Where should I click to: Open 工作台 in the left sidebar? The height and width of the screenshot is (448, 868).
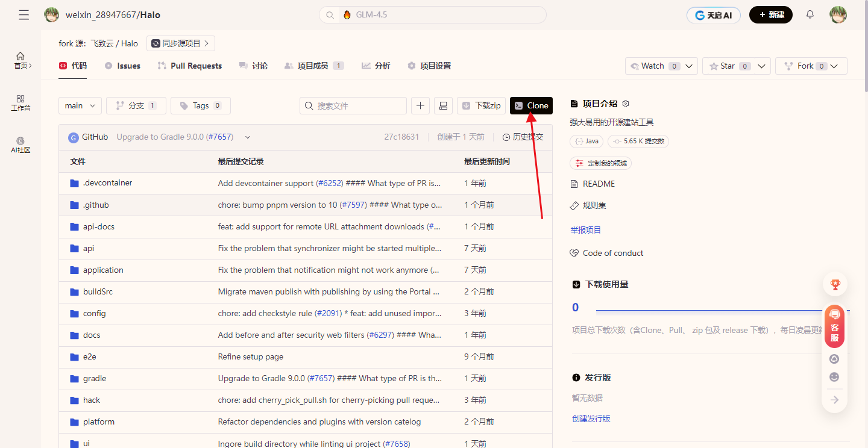point(20,103)
